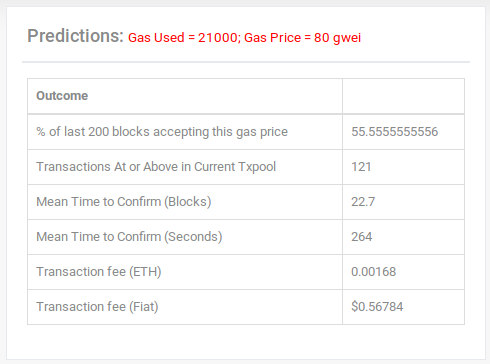Click the empty value column header cell
Screen dimensions: 490x364
(x=403, y=96)
